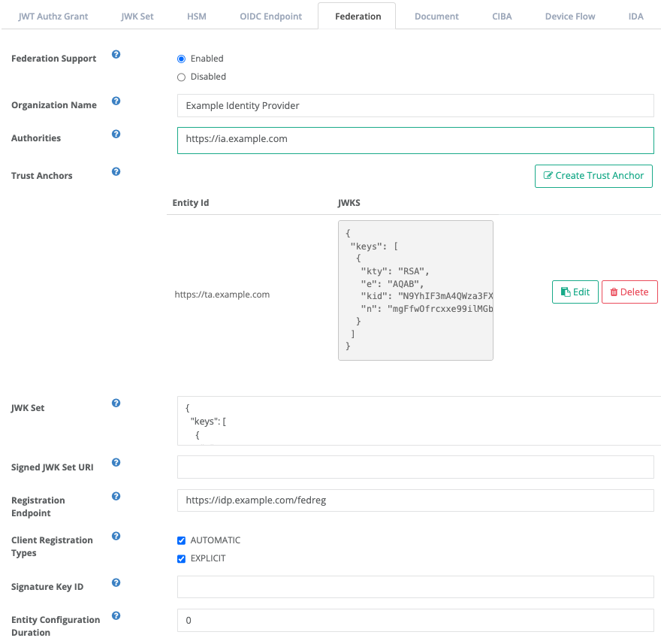Open the Trust Anchors help icon
The image size is (661, 644).
point(116,171)
